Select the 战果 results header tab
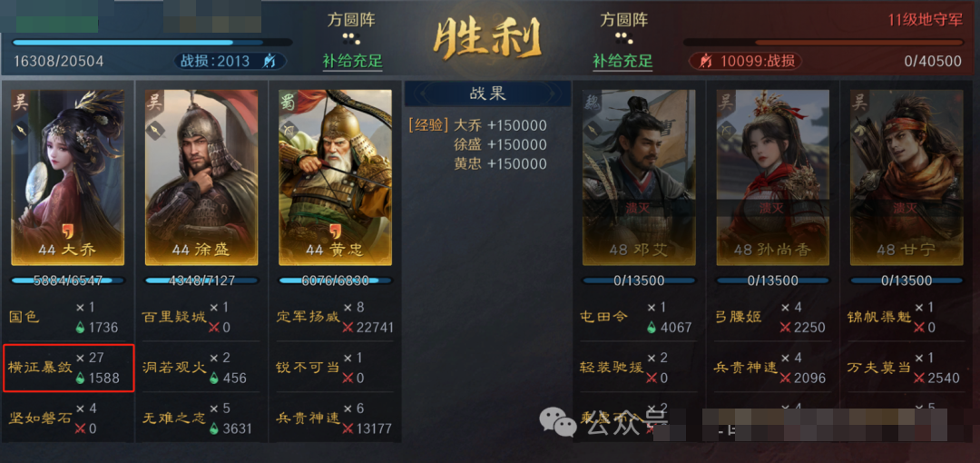The height and width of the screenshot is (463, 980). pos(487,94)
